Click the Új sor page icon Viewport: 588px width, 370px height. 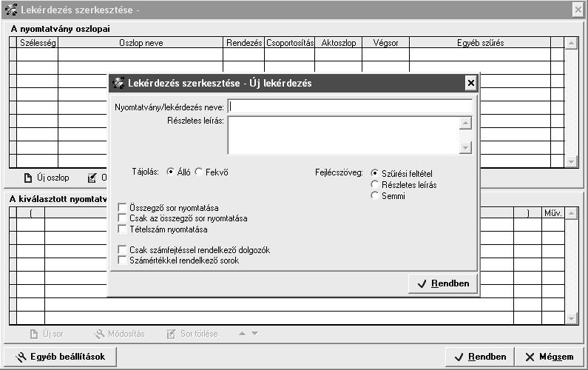tap(34, 334)
